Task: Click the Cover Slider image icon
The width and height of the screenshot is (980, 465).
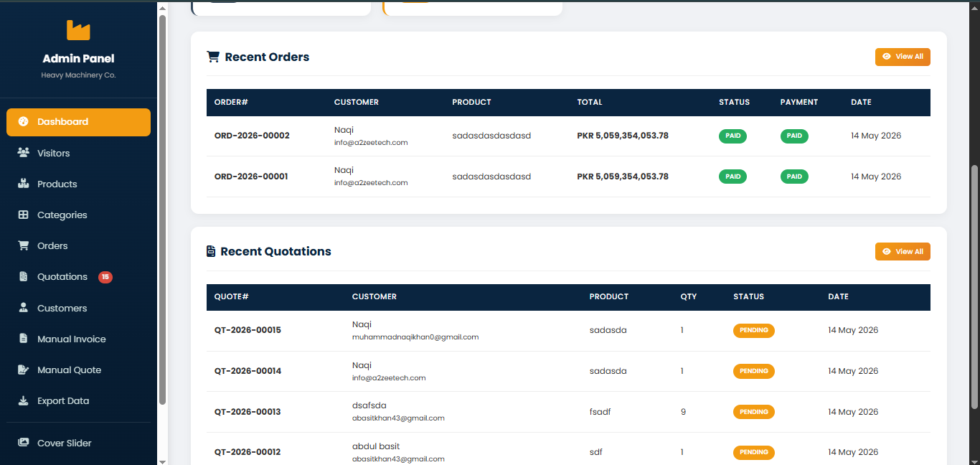Action: [23, 443]
